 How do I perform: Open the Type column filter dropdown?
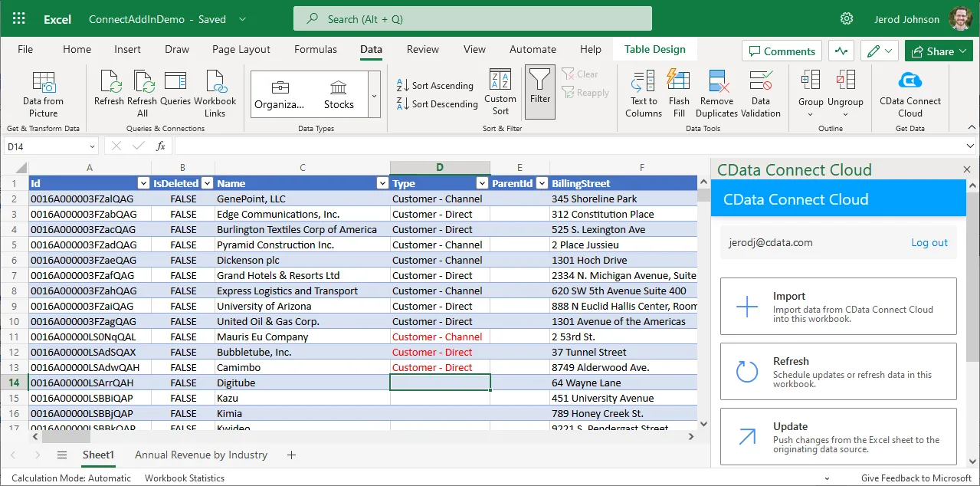[482, 183]
